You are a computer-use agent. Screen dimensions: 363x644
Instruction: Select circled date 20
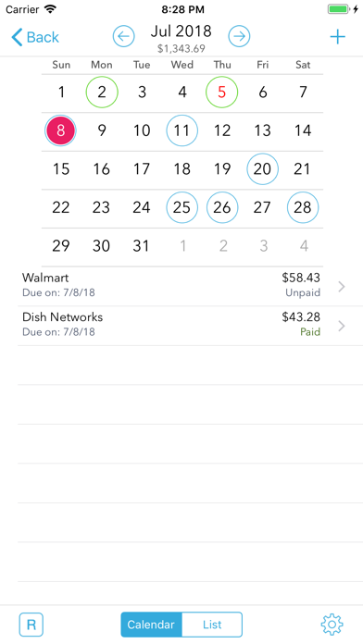point(262,168)
